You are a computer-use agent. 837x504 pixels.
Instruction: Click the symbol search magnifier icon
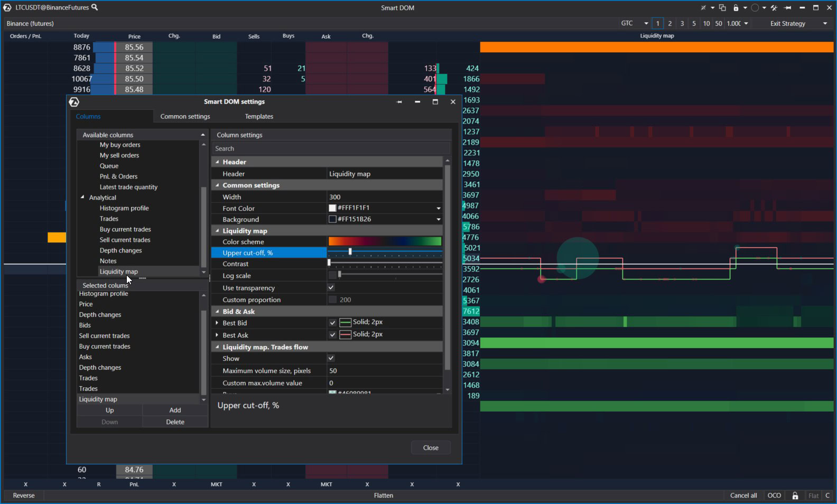[x=95, y=7]
